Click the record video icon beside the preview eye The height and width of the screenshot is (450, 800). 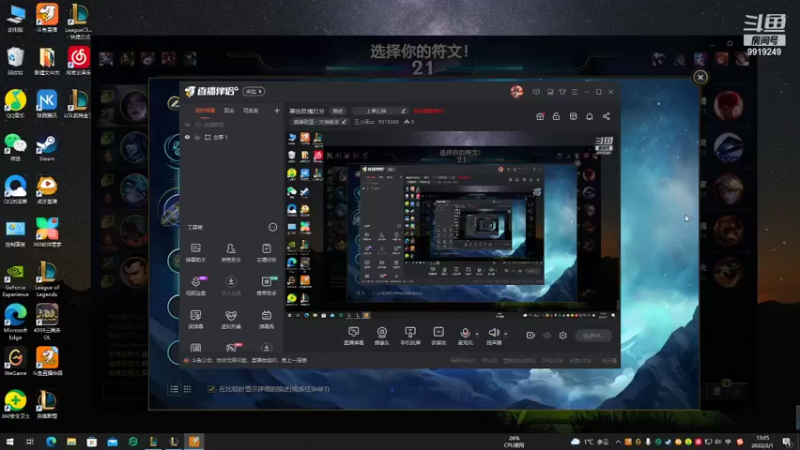(x=531, y=335)
